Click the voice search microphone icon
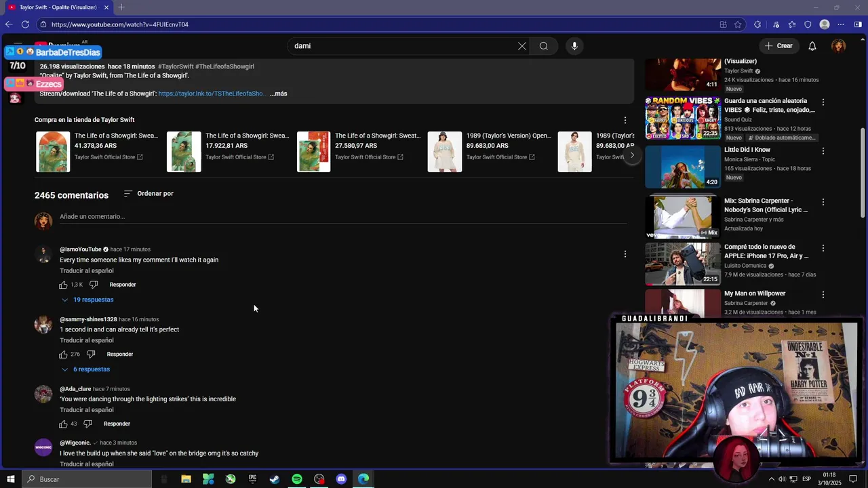Image resolution: width=868 pixels, height=488 pixels. (574, 46)
